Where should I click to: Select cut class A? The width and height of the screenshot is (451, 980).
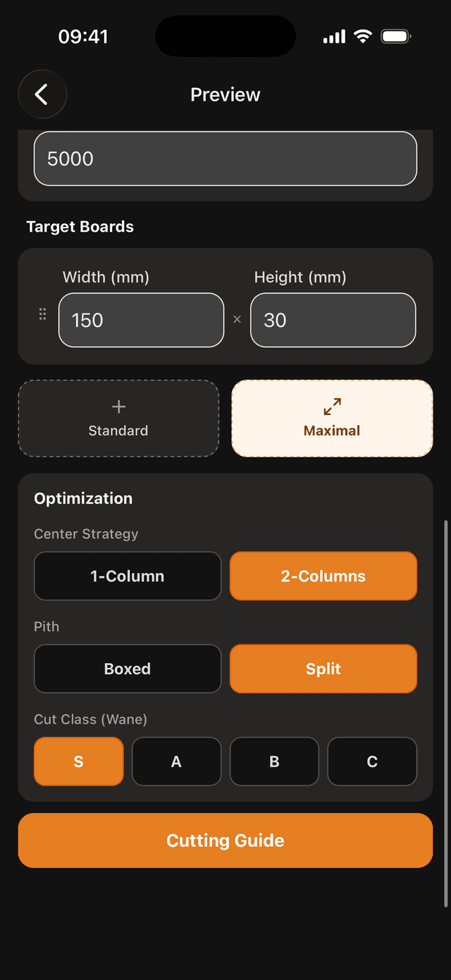point(176,762)
